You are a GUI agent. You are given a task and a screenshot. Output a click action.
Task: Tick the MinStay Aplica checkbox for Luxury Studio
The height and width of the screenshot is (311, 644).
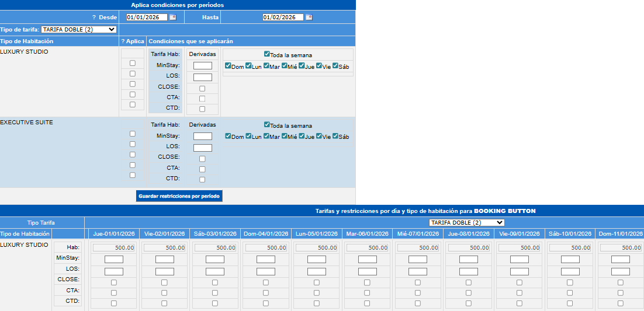click(133, 63)
